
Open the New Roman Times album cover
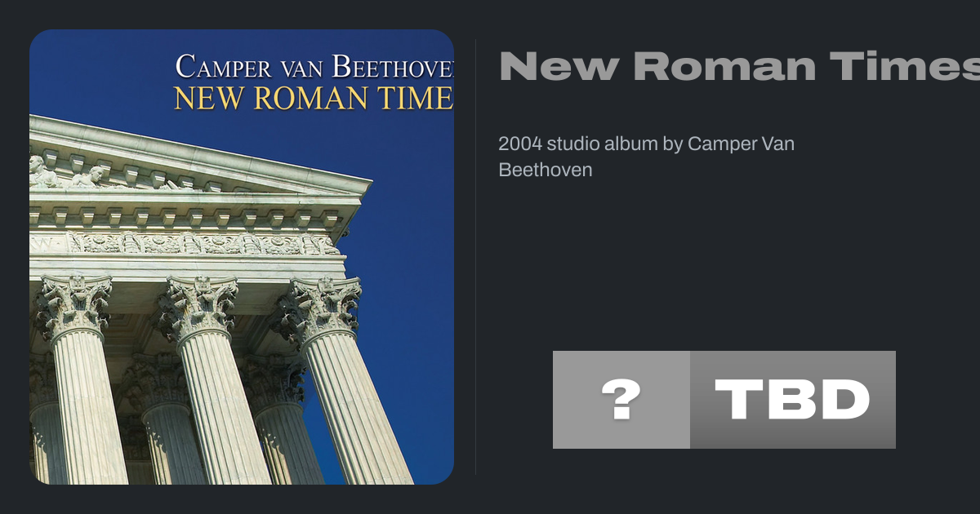(x=242, y=257)
